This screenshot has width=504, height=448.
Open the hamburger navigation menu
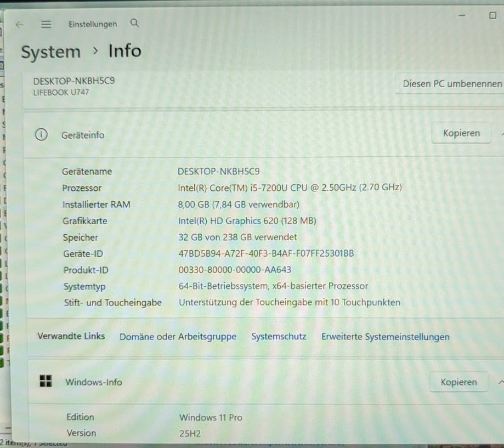coord(46,24)
